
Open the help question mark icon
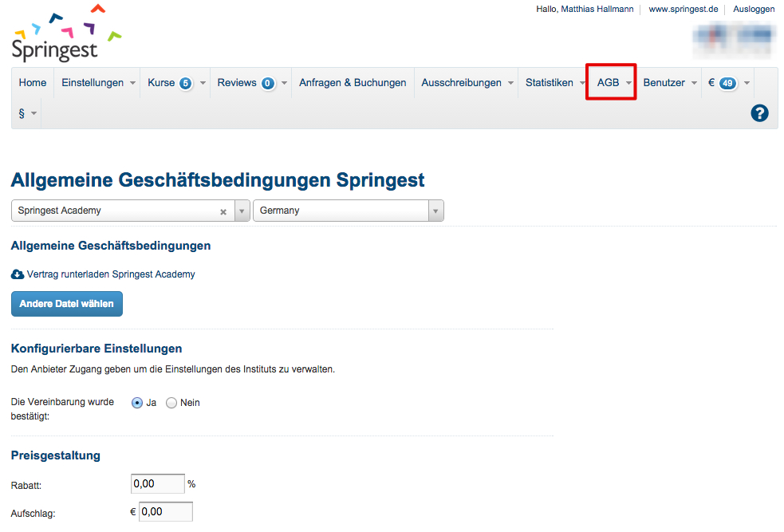759,113
